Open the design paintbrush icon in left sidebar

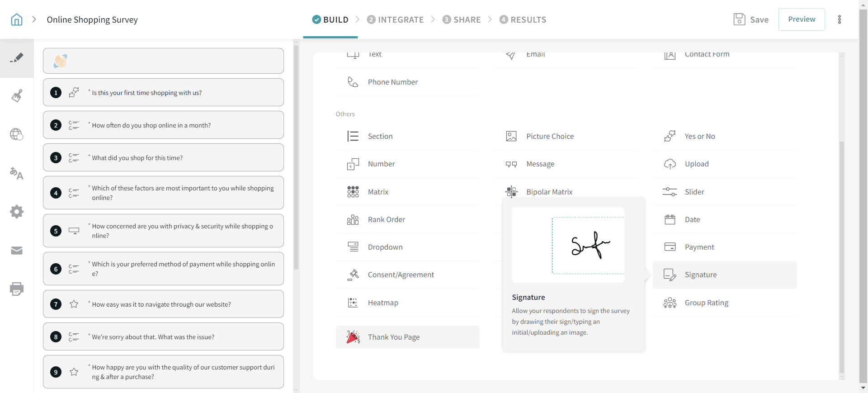[17, 96]
